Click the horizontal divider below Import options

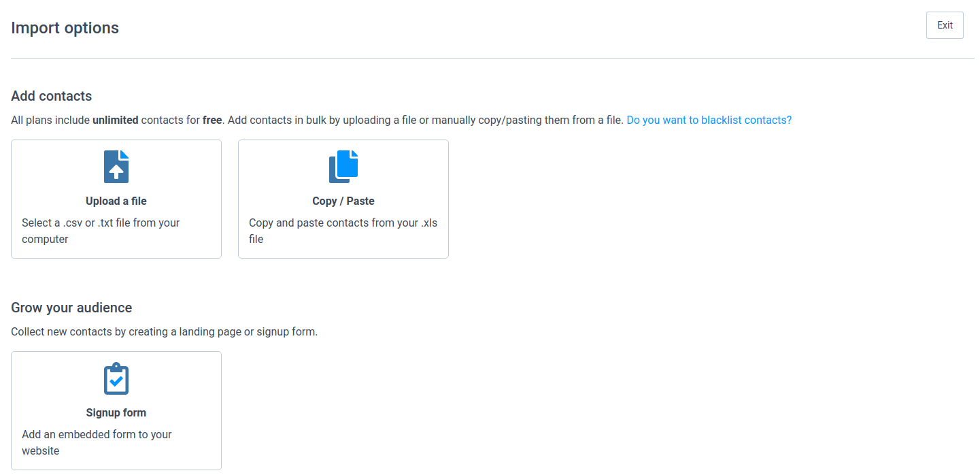(492, 58)
